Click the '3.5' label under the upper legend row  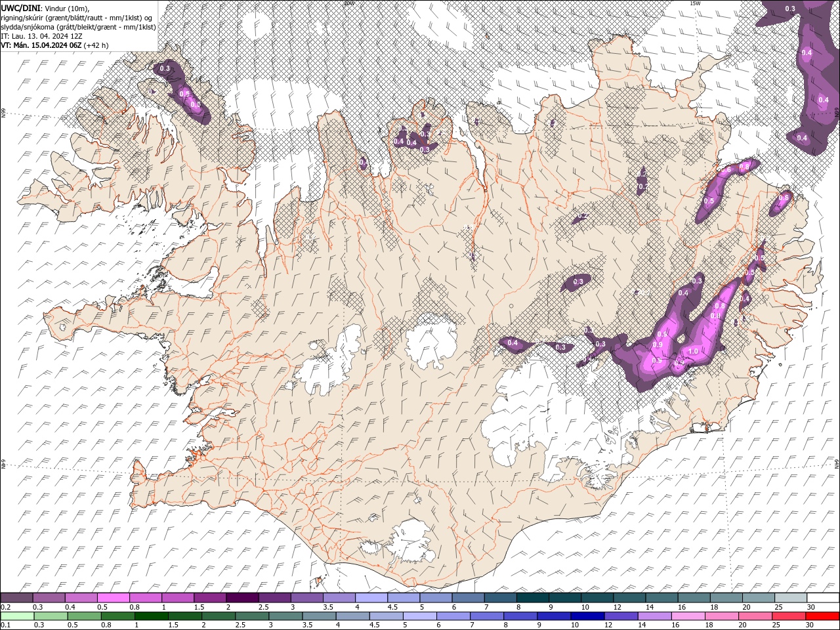(328, 607)
